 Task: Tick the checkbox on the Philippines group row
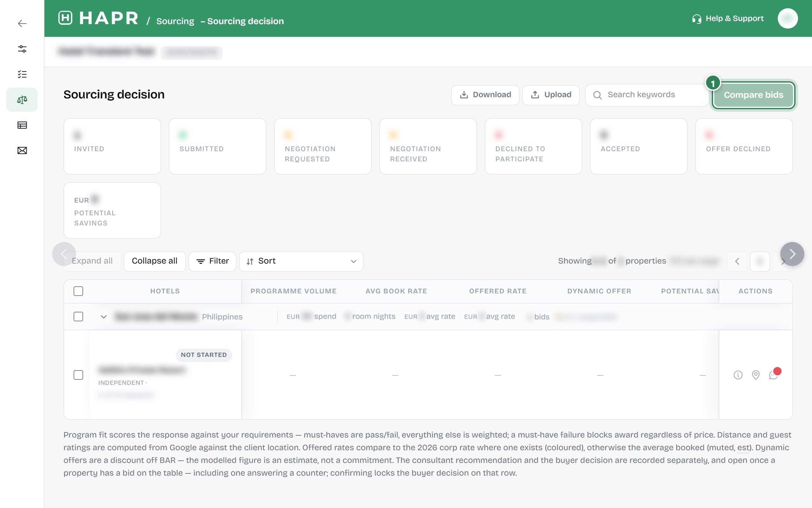[78, 317]
